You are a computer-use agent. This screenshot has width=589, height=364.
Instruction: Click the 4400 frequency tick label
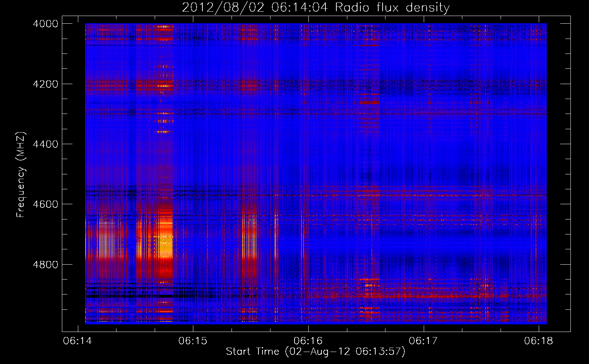46,144
